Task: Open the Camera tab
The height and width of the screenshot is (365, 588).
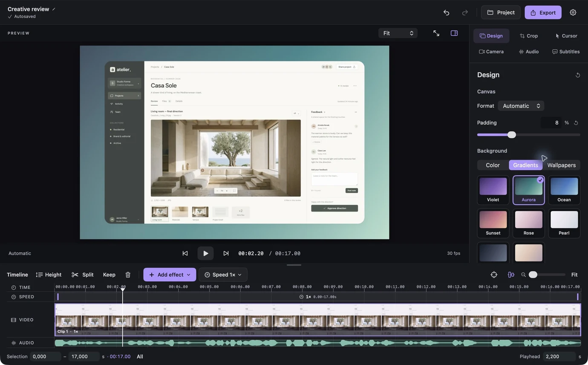Action: tap(491, 52)
